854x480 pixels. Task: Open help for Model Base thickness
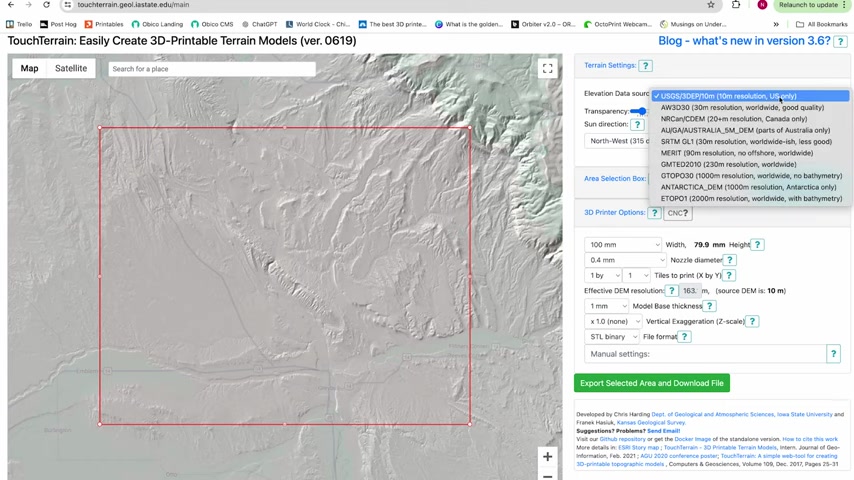tap(709, 306)
